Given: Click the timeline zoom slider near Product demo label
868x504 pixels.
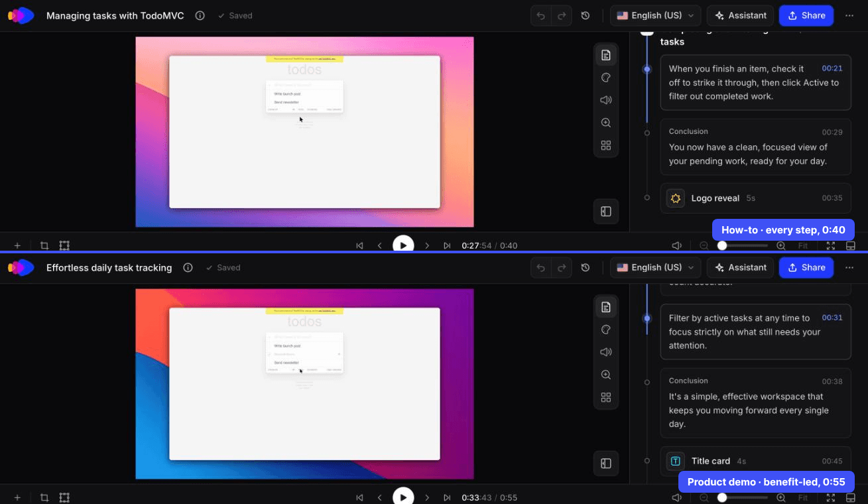Looking at the screenshot, I should tap(743, 497).
